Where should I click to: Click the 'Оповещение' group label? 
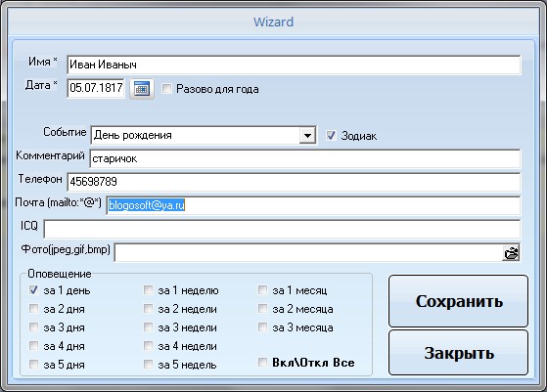[x=60, y=274]
